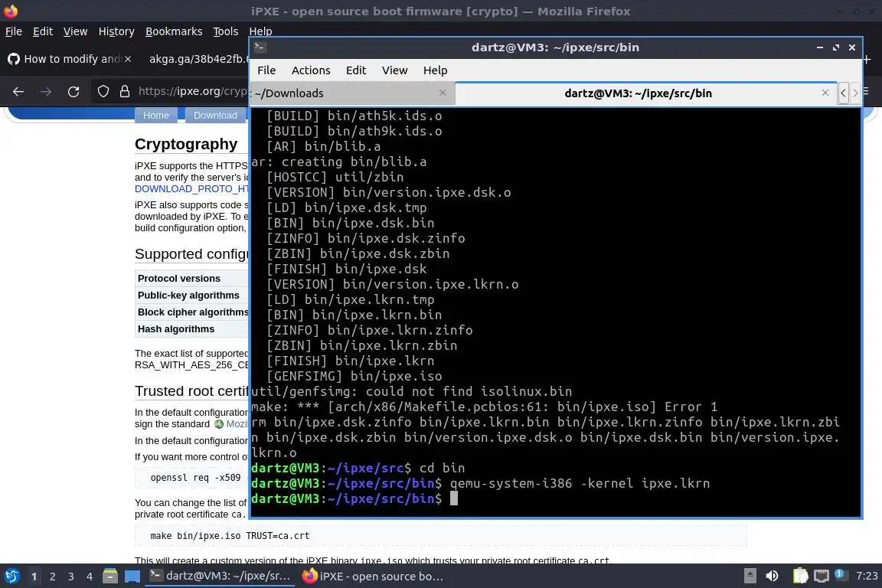Go forward in Firefox

[x=46, y=91]
